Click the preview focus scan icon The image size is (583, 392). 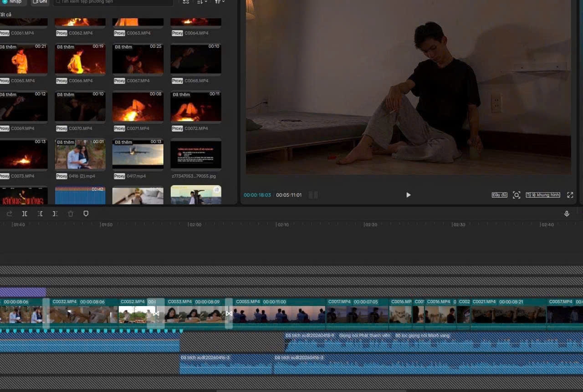tap(517, 195)
